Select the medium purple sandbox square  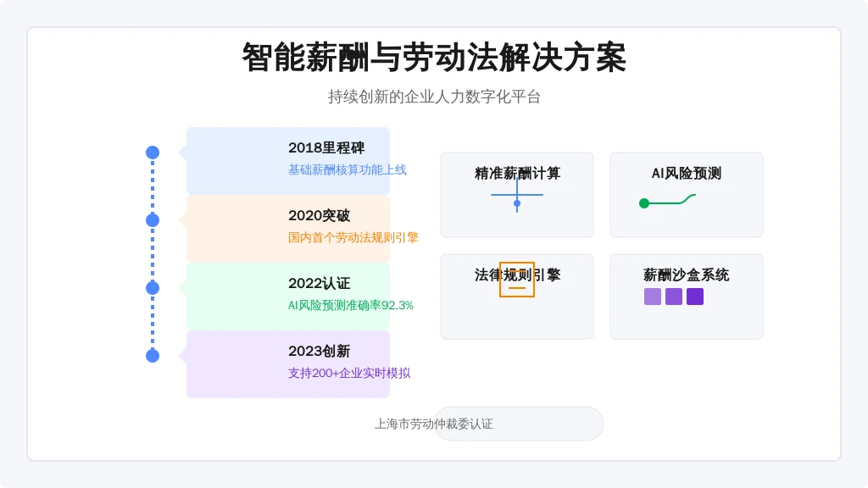674,297
